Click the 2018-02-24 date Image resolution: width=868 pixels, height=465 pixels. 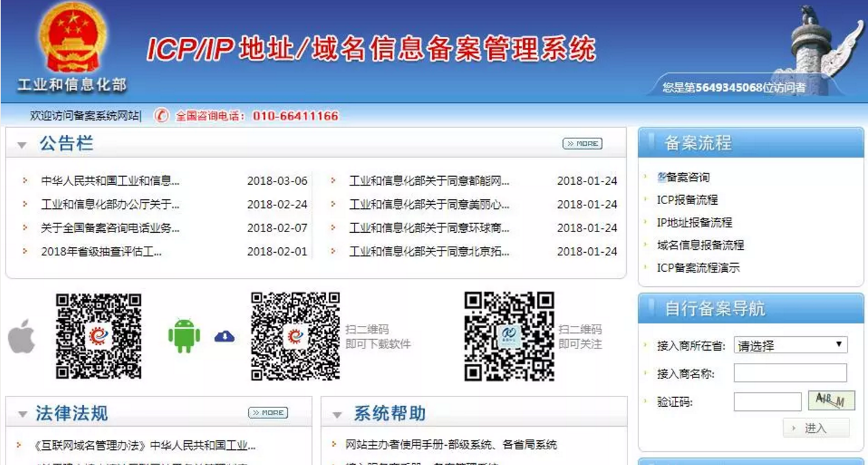[277, 205]
